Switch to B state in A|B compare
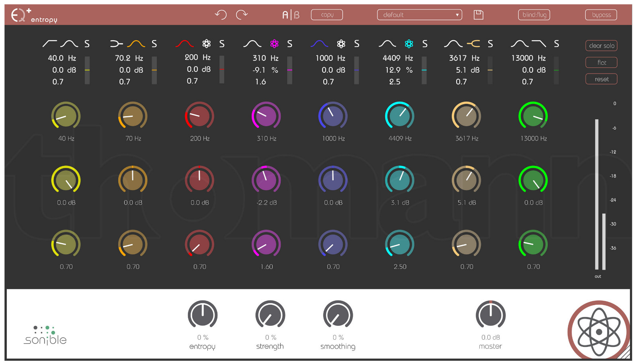Image resolution: width=637 pixels, height=364 pixels. [297, 15]
